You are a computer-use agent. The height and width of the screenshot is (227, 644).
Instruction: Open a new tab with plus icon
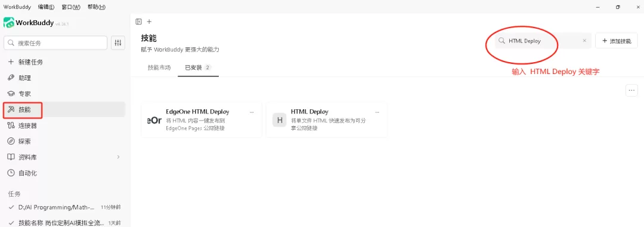[x=149, y=22]
